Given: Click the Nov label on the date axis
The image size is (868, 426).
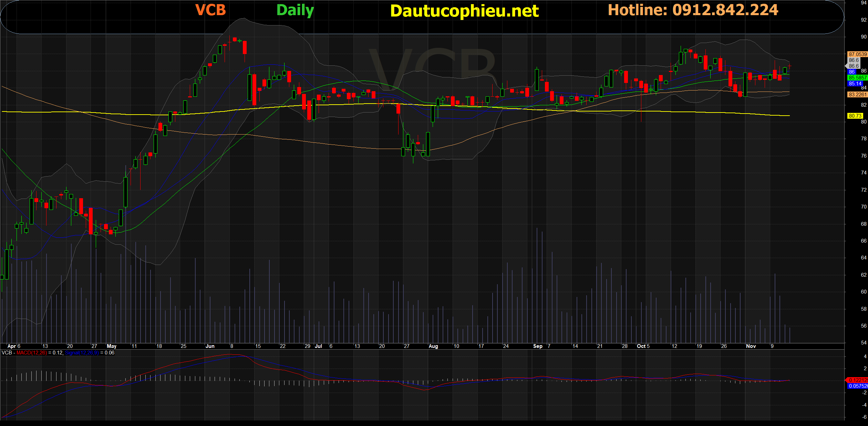Looking at the screenshot, I should tap(751, 346).
